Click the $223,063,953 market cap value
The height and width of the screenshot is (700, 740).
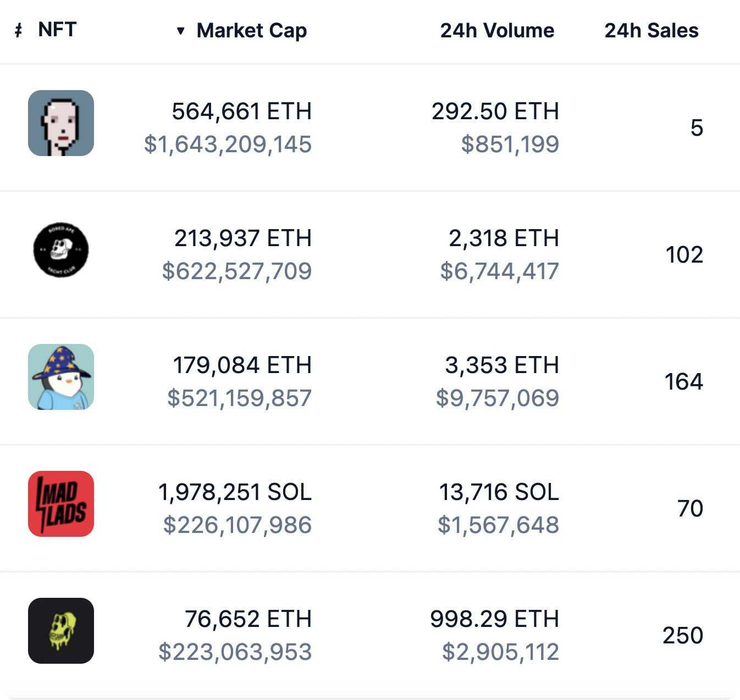click(x=235, y=652)
